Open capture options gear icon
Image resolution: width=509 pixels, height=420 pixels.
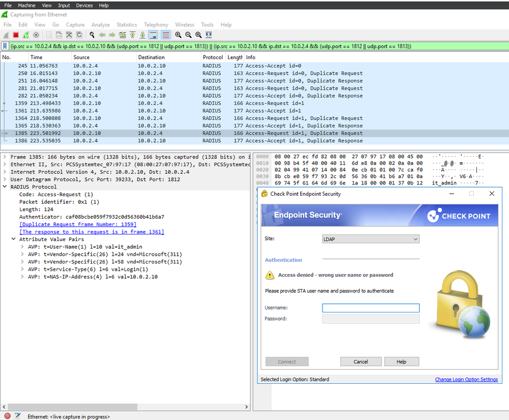pos(36,35)
